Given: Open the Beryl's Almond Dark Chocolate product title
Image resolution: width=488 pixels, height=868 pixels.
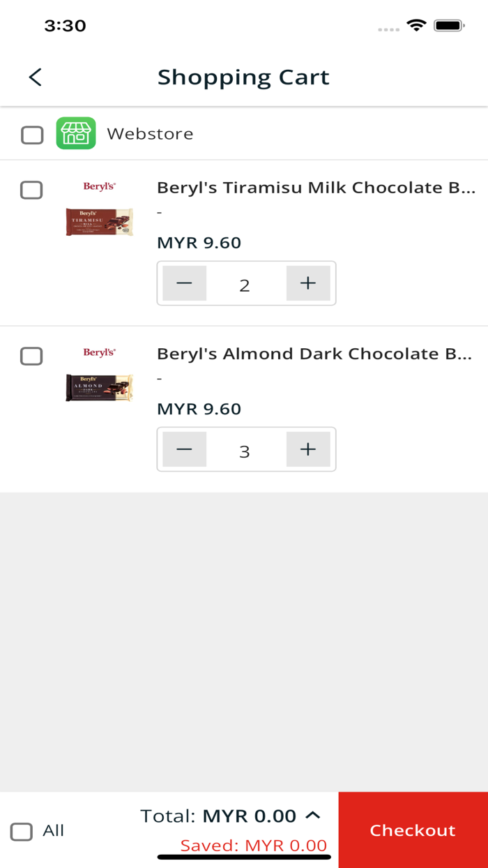Looking at the screenshot, I should 316,354.
